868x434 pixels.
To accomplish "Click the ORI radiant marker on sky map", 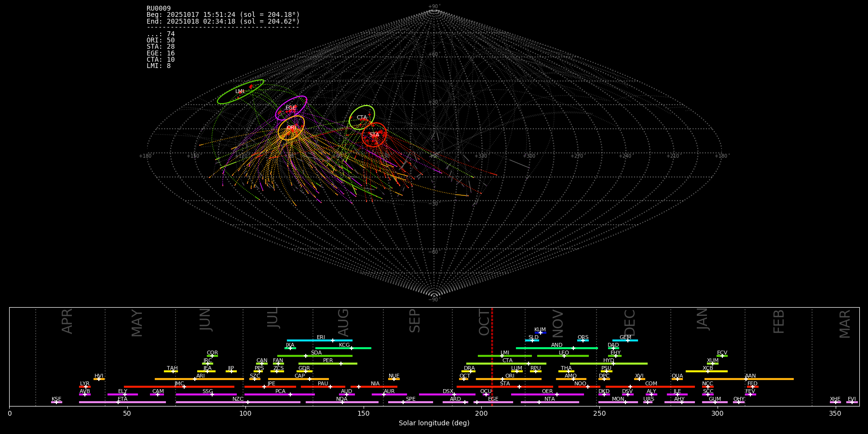I will 291,128.
